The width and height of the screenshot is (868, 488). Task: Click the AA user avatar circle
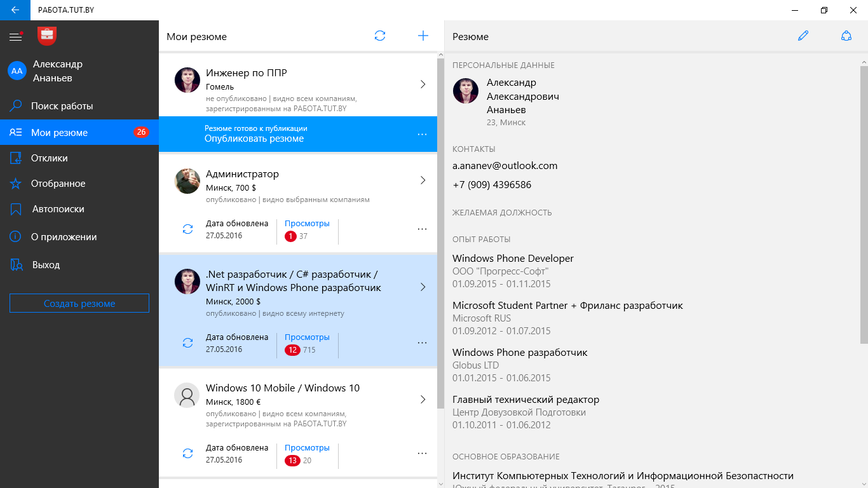tap(17, 71)
